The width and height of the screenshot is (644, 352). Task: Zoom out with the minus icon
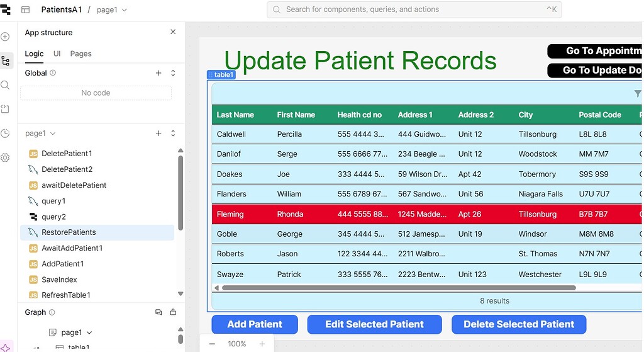(212, 344)
